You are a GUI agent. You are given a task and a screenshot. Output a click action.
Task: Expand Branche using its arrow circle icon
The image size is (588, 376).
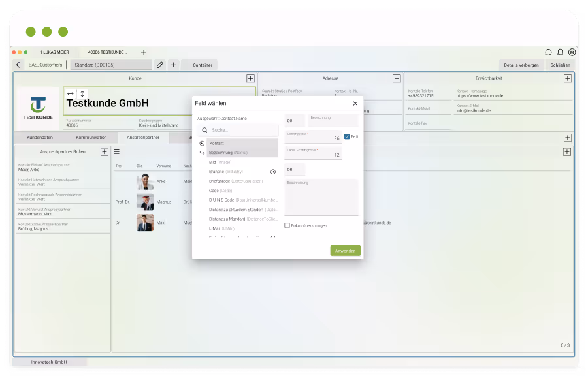click(x=273, y=172)
